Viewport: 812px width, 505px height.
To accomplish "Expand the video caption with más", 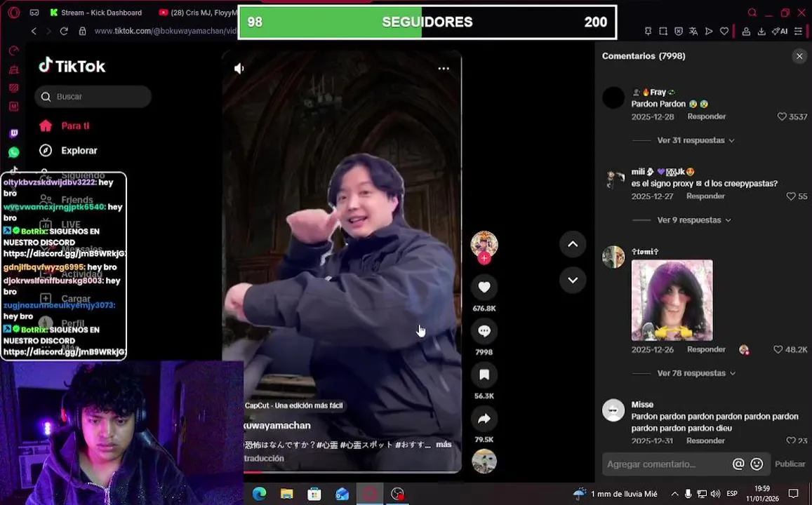I will (444, 445).
